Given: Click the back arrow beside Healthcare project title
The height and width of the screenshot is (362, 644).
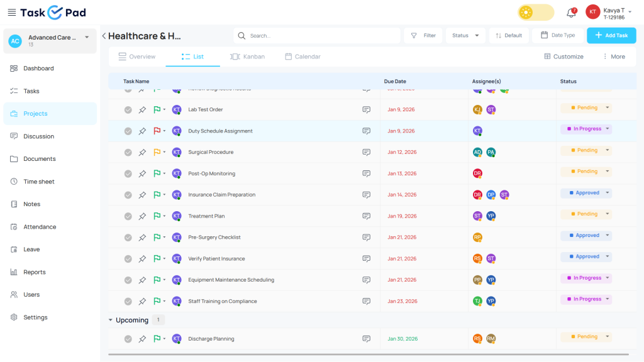Looking at the screenshot, I should pos(104,36).
